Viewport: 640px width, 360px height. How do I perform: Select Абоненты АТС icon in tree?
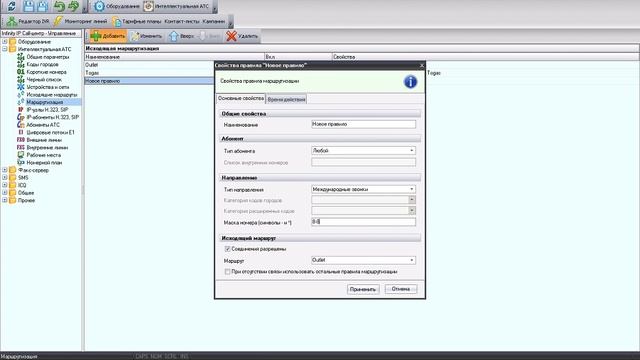pos(21,125)
